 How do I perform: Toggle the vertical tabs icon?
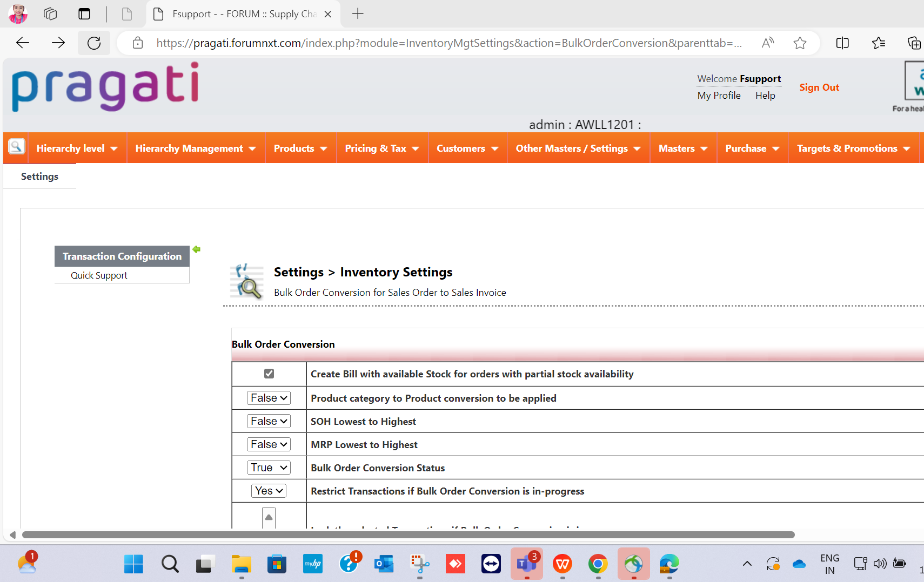click(x=84, y=14)
